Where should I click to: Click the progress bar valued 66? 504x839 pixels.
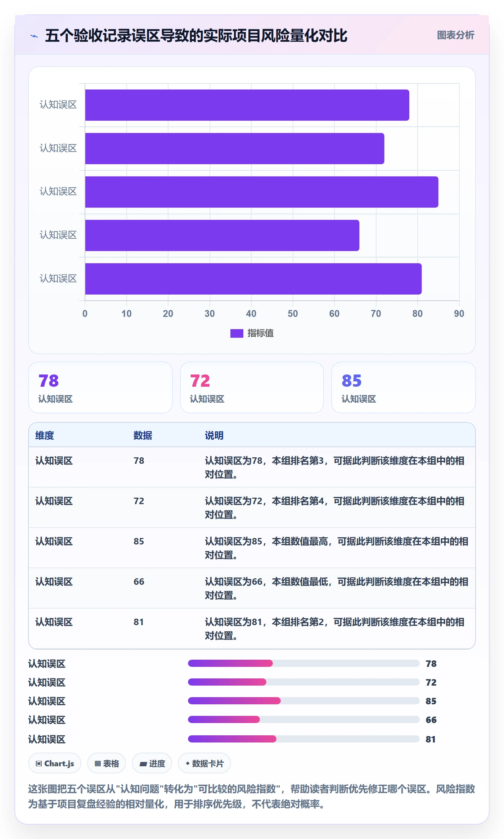pos(304,719)
